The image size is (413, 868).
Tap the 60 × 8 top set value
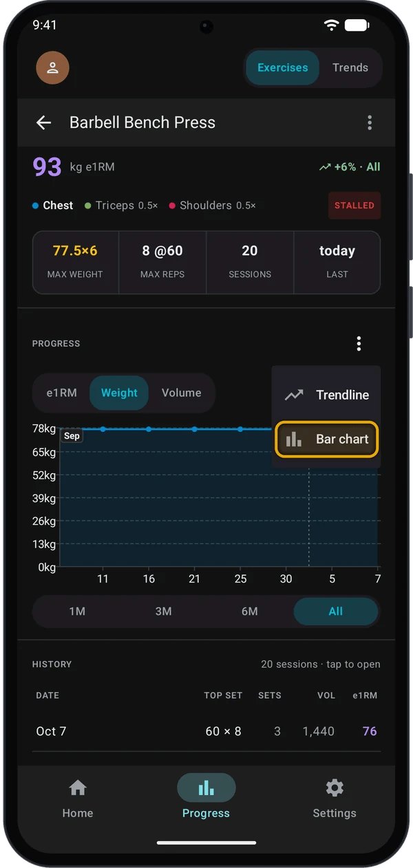coord(224,731)
